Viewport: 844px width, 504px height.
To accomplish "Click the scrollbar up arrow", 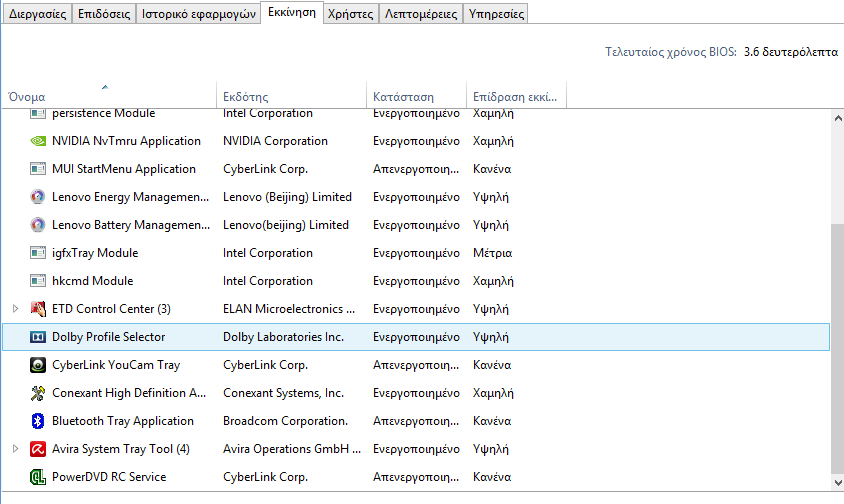I will pyautogui.click(x=838, y=118).
